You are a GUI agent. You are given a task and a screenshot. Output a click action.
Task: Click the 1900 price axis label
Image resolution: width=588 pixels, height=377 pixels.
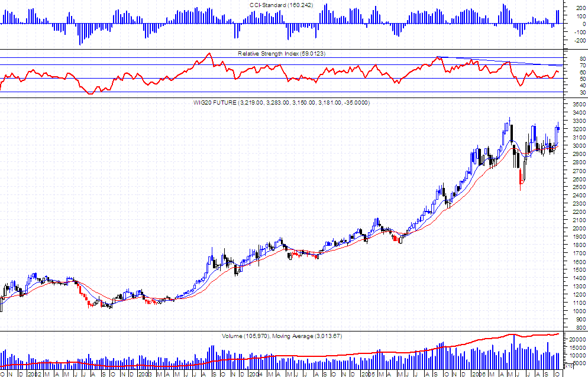tap(580, 237)
